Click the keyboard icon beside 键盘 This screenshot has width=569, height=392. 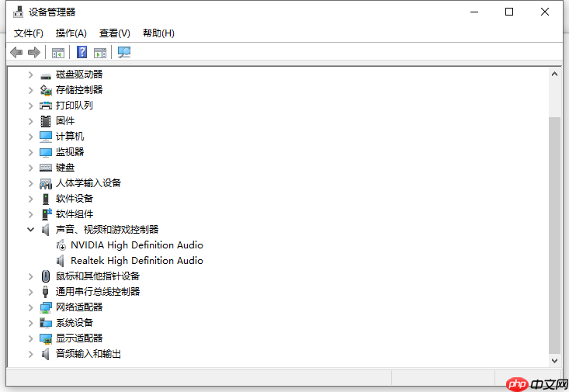(x=46, y=168)
